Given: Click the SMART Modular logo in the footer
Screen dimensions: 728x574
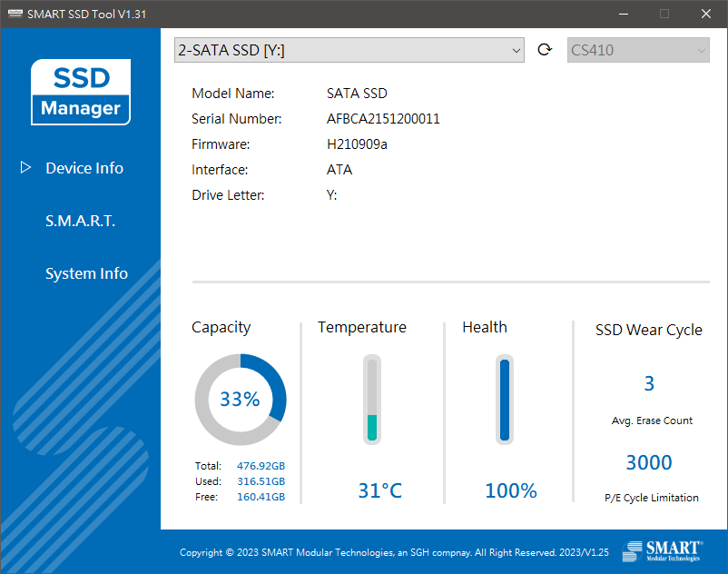Looking at the screenshot, I should pos(663,551).
